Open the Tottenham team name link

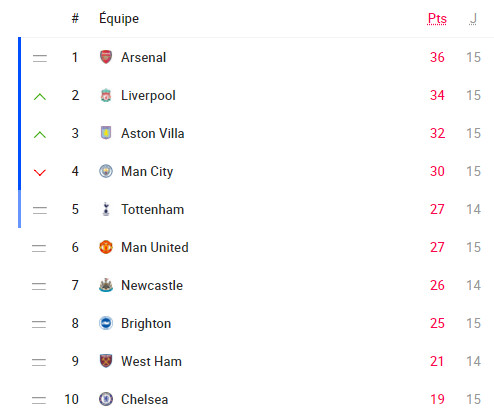tap(153, 209)
